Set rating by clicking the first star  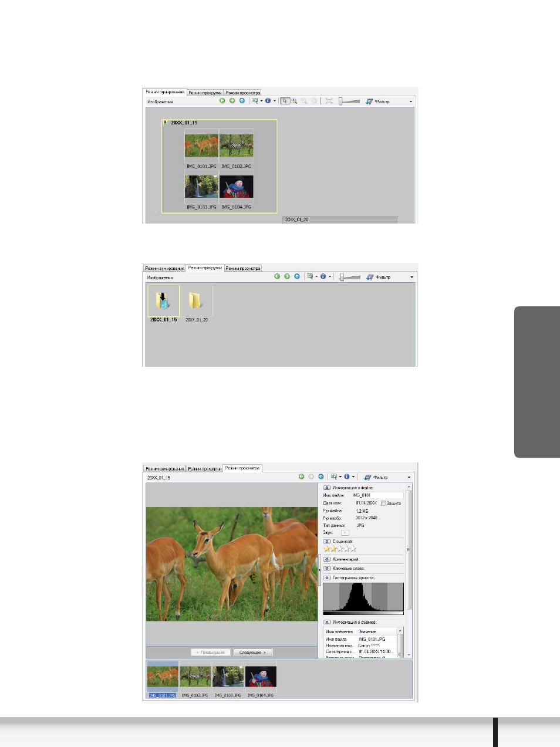pos(327,549)
